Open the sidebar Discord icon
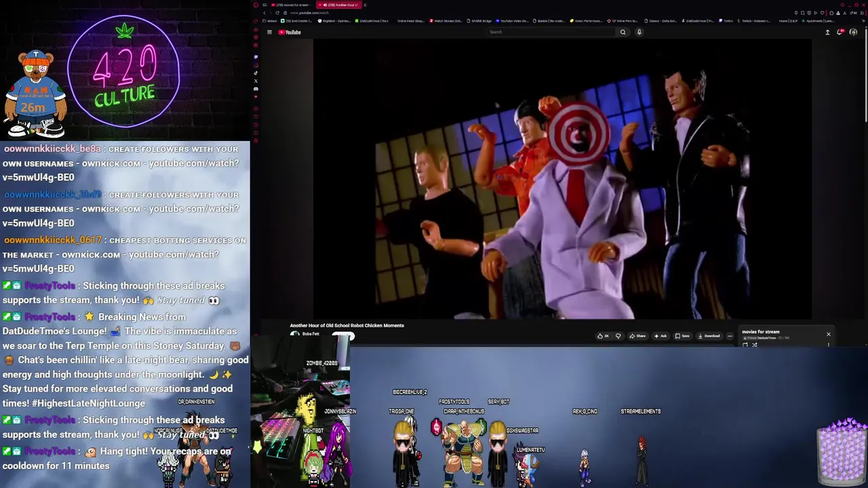 click(256, 89)
